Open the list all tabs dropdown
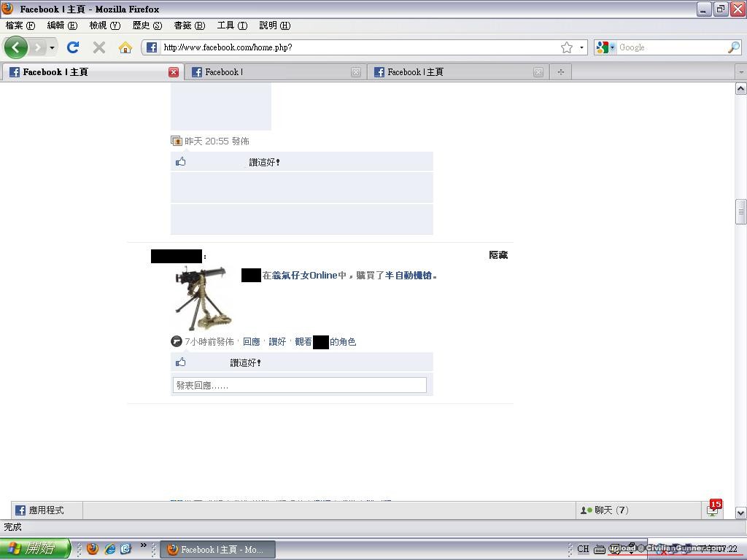The height and width of the screenshot is (560, 747). coord(740,72)
